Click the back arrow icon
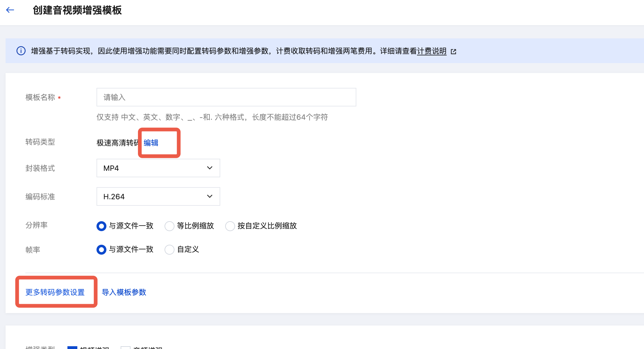 click(10, 10)
